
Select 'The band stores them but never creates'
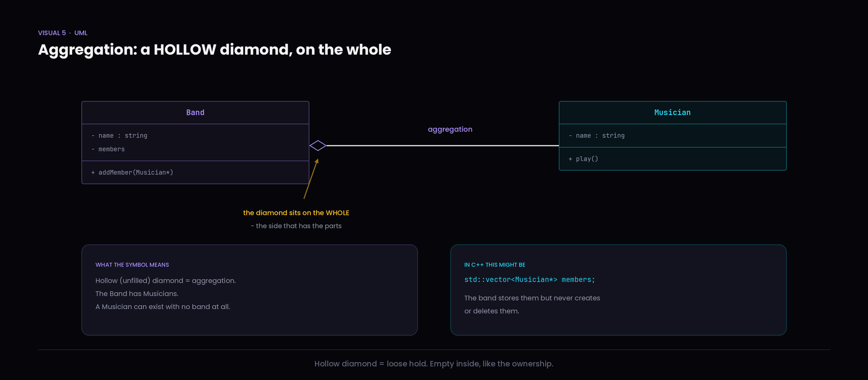[532, 298]
